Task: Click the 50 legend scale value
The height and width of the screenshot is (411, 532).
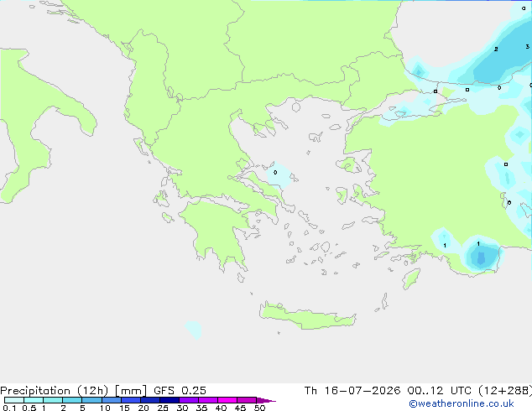Action: [x=259, y=408]
